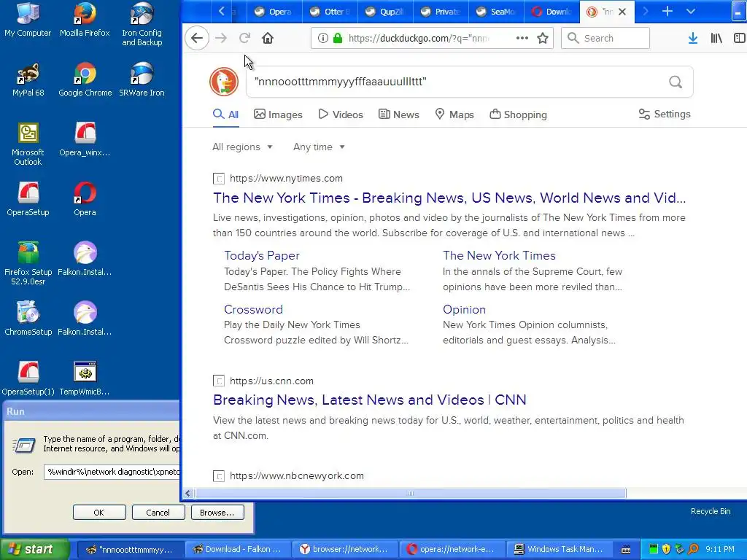
Task: Click Cancel in Run dialog
Action: [158, 513]
